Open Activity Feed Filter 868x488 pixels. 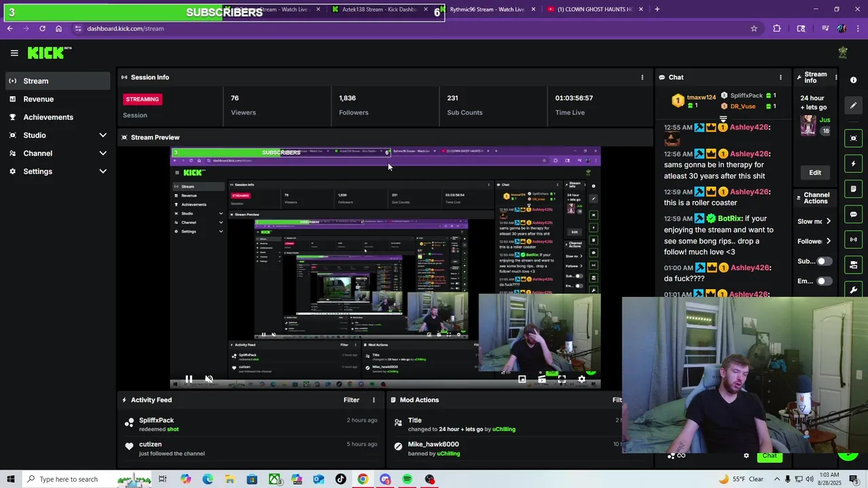[351, 400]
